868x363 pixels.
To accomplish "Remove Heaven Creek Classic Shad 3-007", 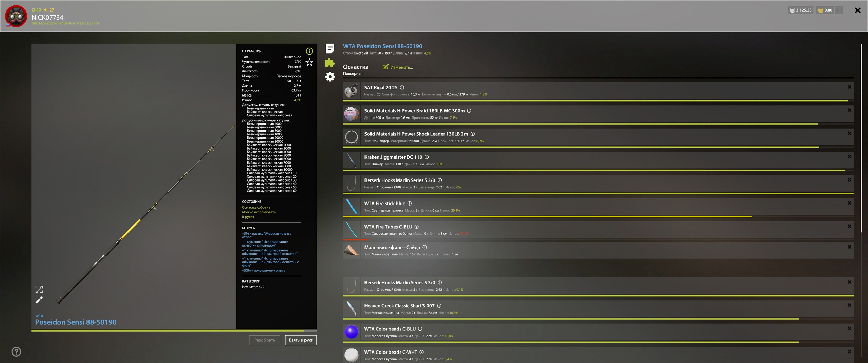I will coord(849,305).
